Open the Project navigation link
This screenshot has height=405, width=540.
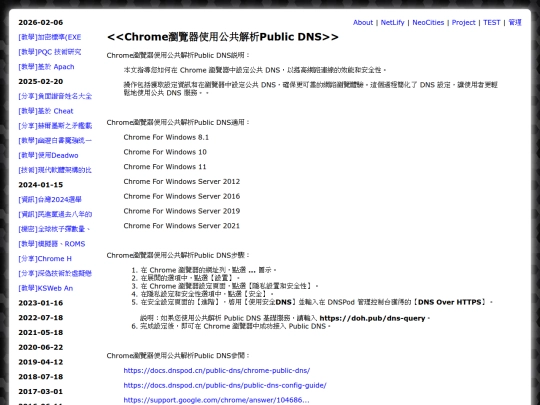coord(463,22)
